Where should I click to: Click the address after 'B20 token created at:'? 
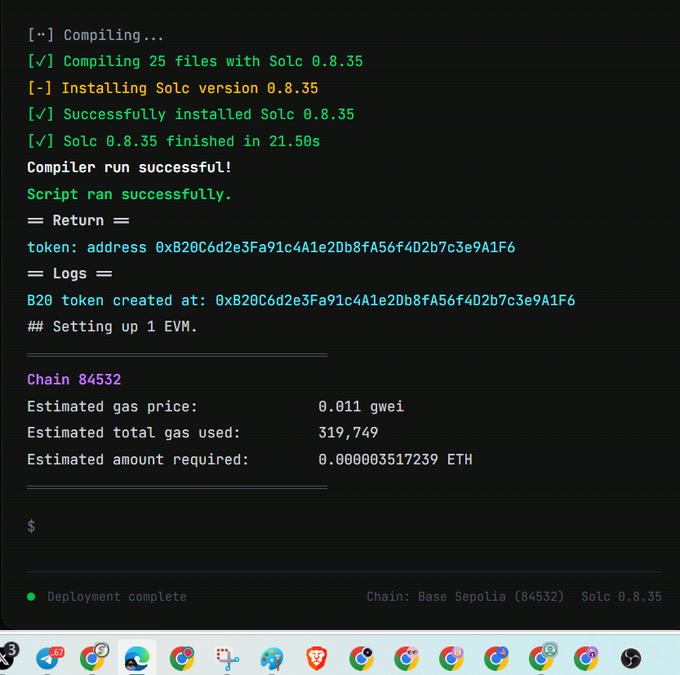(395, 301)
